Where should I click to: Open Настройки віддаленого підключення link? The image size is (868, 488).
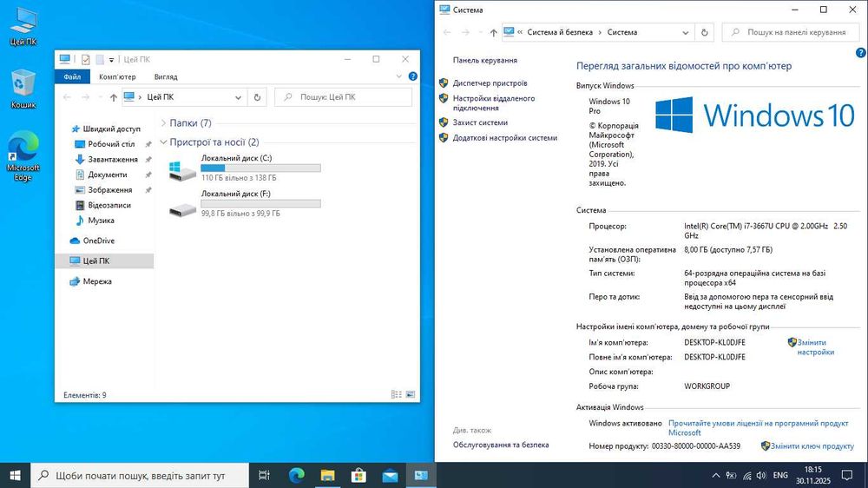pyautogui.click(x=494, y=103)
